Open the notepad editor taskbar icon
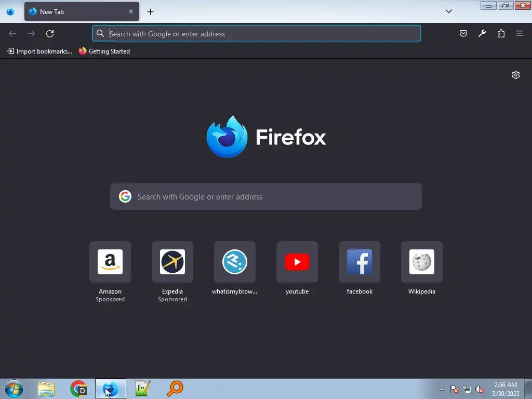 (142, 389)
